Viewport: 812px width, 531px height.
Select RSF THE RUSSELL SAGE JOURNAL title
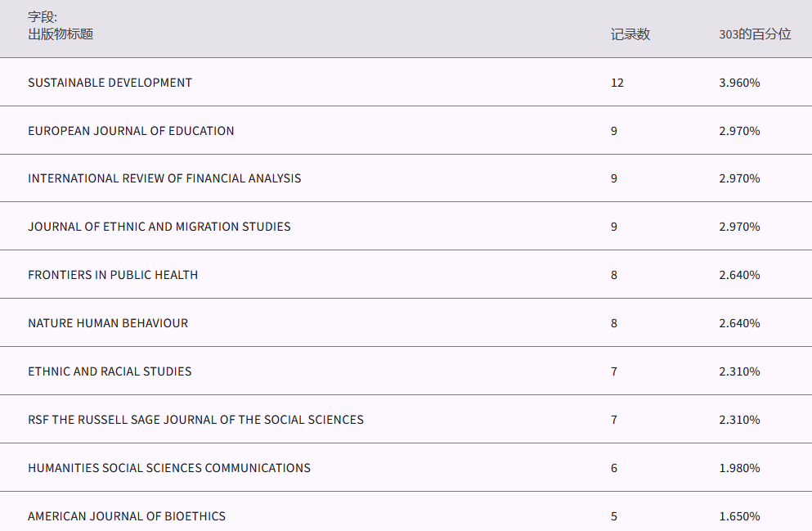195,420
